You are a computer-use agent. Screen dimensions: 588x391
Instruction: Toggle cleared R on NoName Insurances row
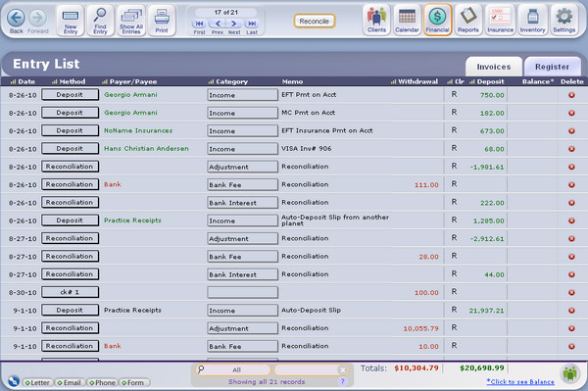click(x=454, y=130)
